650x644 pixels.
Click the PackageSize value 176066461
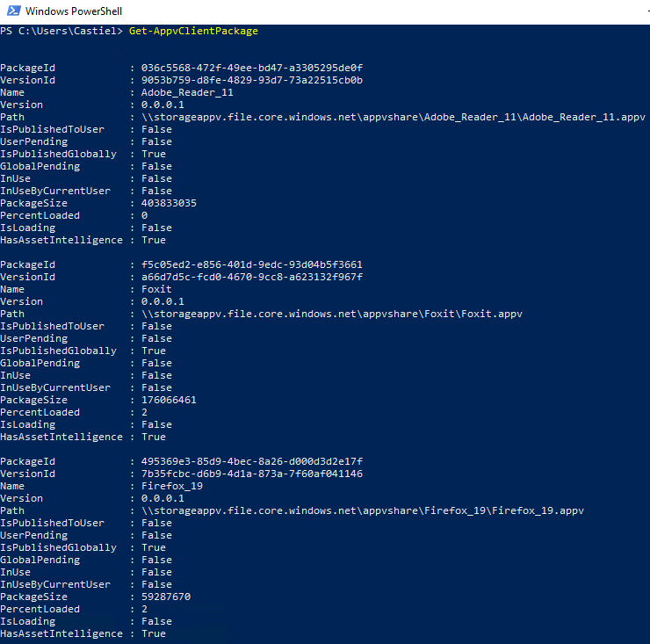169,400
